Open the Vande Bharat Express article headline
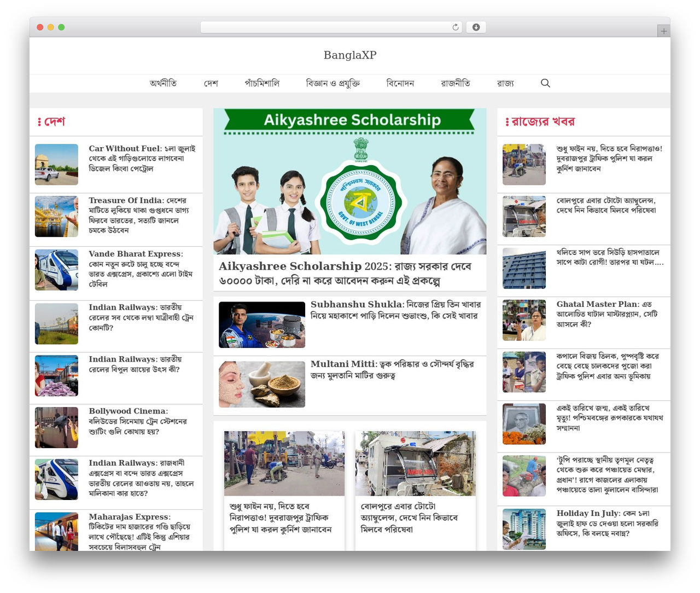Viewport: 700px width, 593px height. (x=141, y=269)
